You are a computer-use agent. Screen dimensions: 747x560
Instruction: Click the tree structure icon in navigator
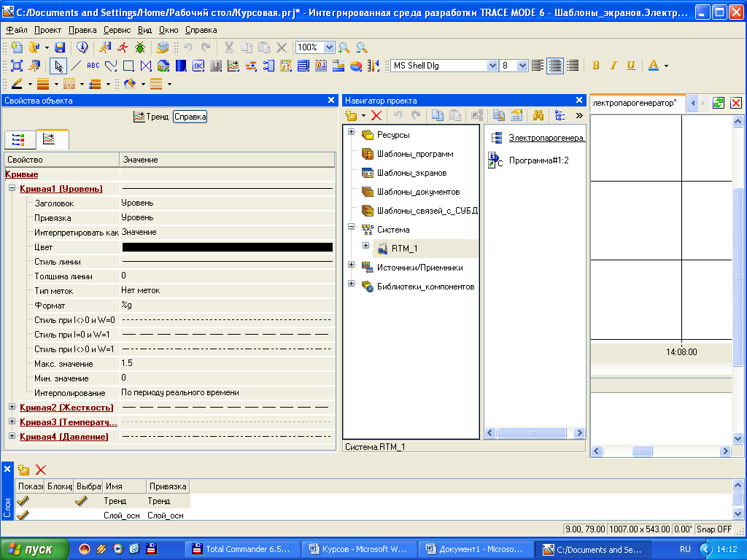click(560, 115)
